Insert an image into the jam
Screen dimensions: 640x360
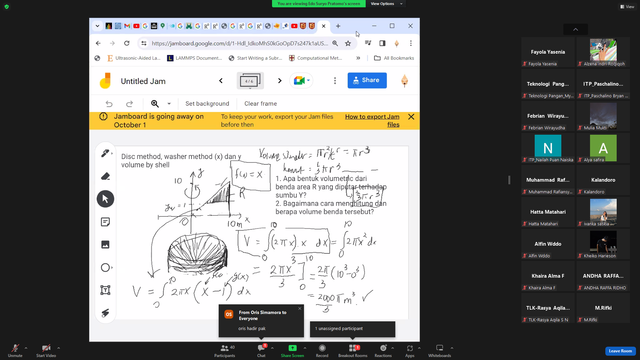pos(105,244)
